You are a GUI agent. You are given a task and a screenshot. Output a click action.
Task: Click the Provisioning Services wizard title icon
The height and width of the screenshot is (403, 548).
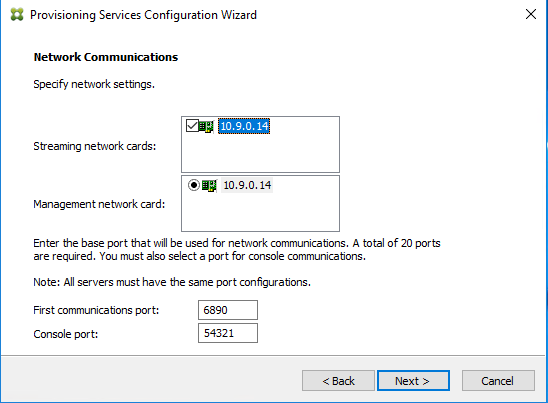pyautogui.click(x=17, y=15)
